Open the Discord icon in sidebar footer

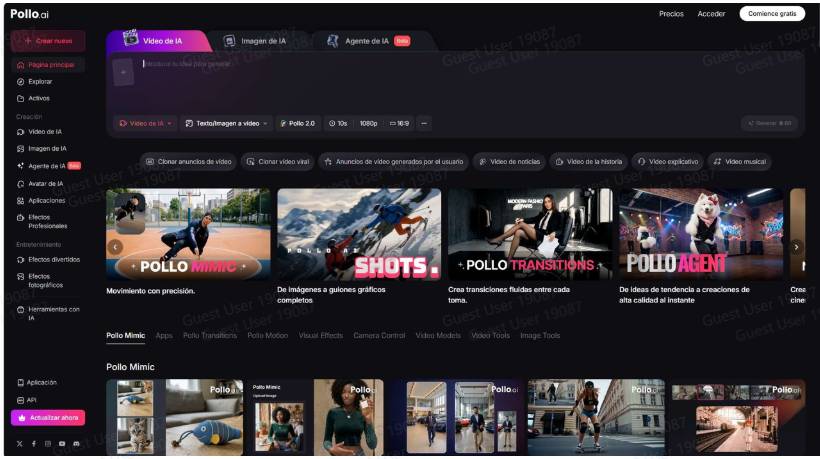(x=76, y=443)
